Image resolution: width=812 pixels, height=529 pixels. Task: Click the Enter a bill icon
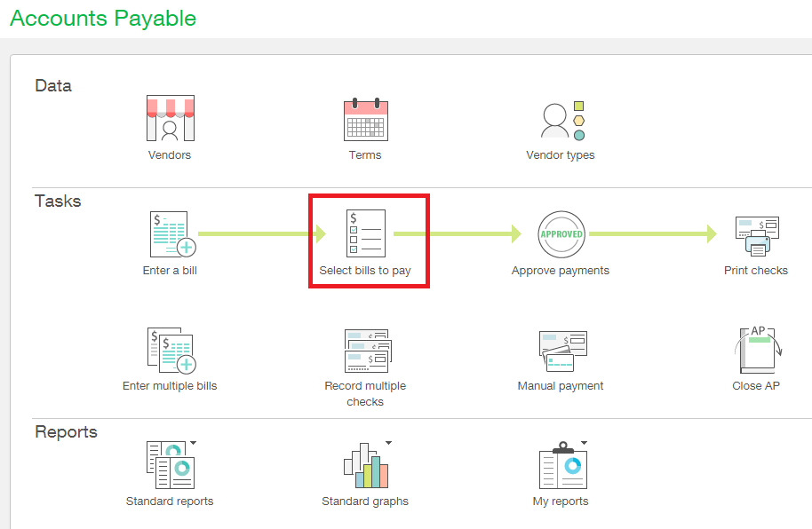click(x=171, y=234)
